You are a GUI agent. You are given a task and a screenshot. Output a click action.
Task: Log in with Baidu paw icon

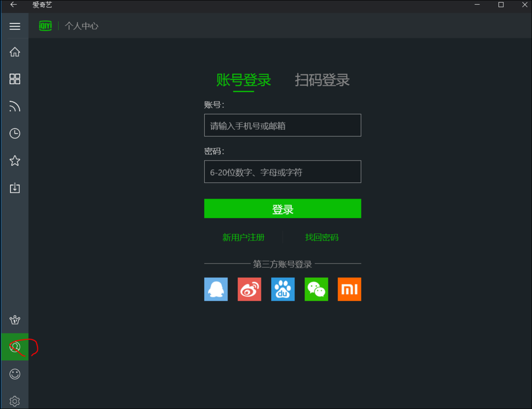click(283, 289)
